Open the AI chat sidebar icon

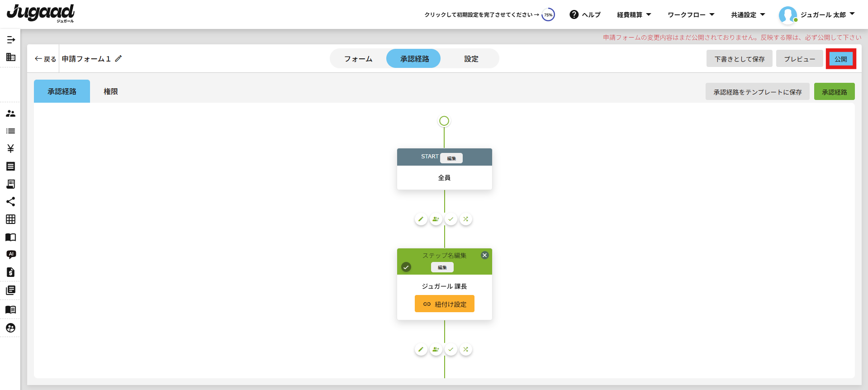tap(11, 255)
